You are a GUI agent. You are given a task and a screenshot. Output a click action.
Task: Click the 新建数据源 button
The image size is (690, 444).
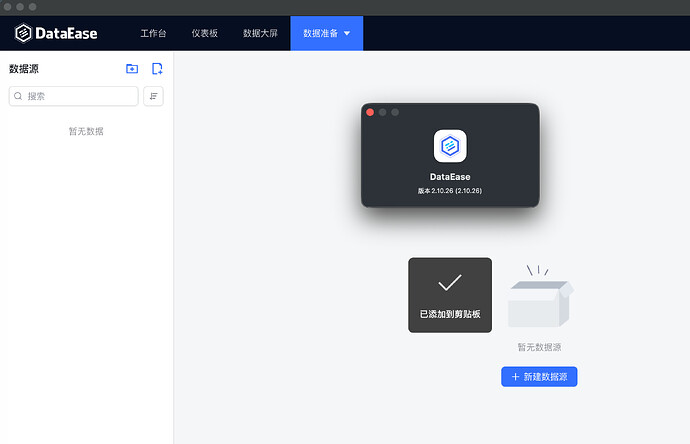(539, 377)
